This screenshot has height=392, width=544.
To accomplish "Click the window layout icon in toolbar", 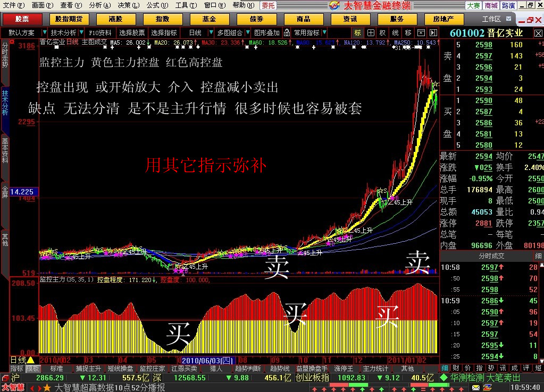I will click(x=421, y=33).
